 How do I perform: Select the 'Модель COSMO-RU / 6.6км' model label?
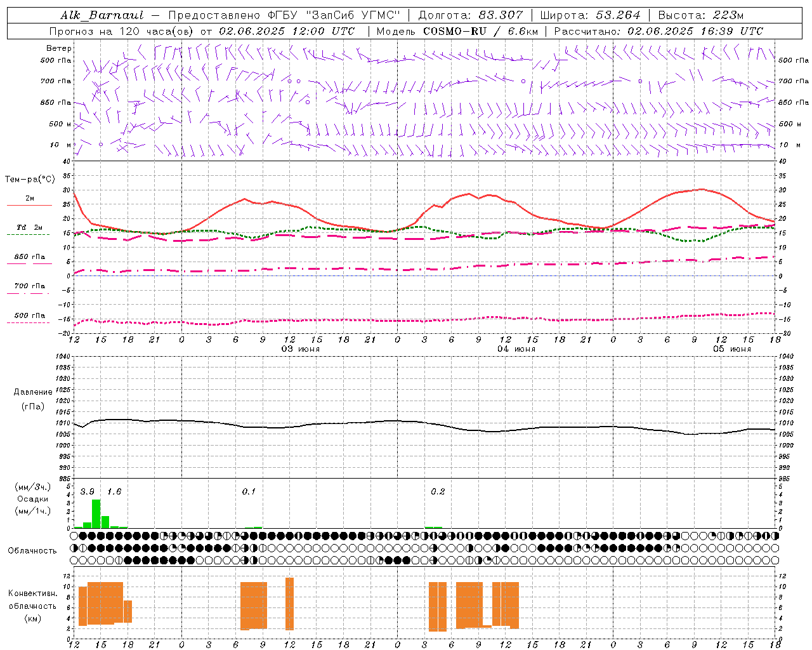pyautogui.click(x=457, y=31)
